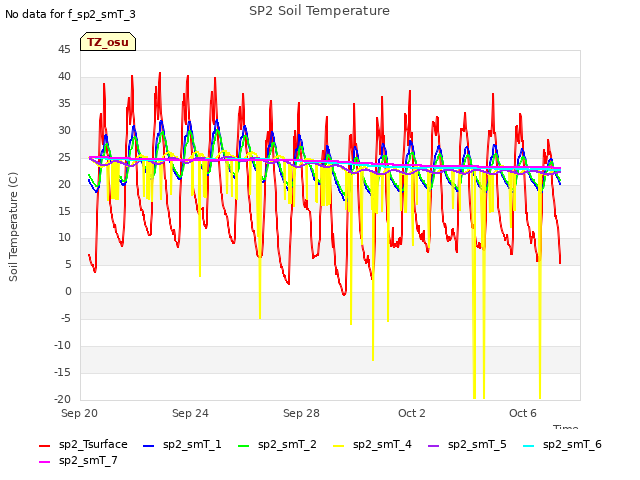Toggle sp2_smT_6 legend entry
This screenshot has height=480, width=640.
562,444
